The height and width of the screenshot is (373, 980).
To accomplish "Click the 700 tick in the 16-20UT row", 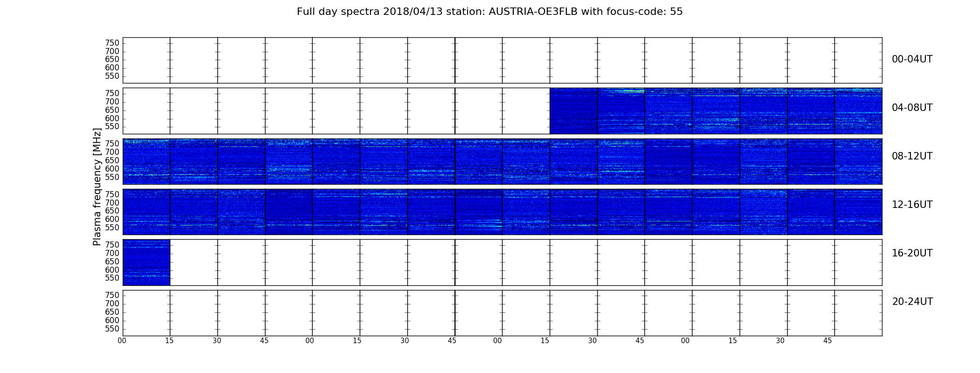I will [112, 253].
